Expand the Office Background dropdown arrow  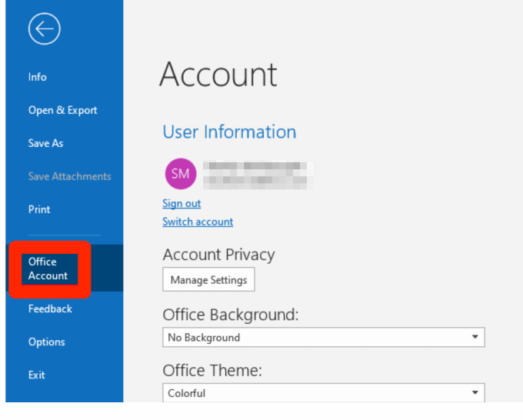pyautogui.click(x=475, y=338)
